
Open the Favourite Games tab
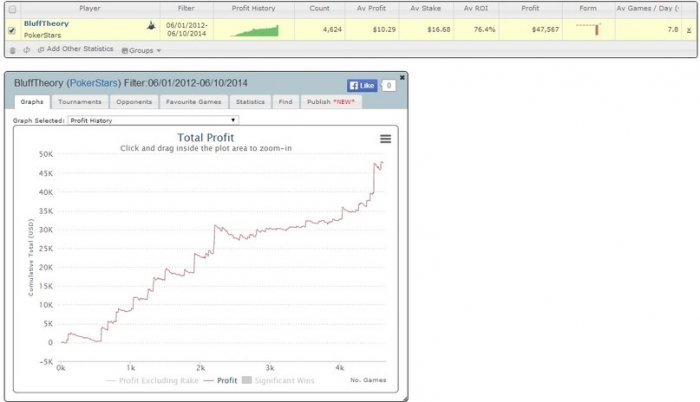pyautogui.click(x=194, y=102)
